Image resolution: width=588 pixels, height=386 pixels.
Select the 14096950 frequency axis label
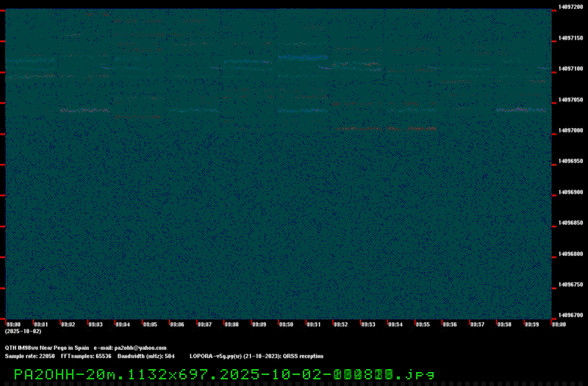tap(571, 161)
